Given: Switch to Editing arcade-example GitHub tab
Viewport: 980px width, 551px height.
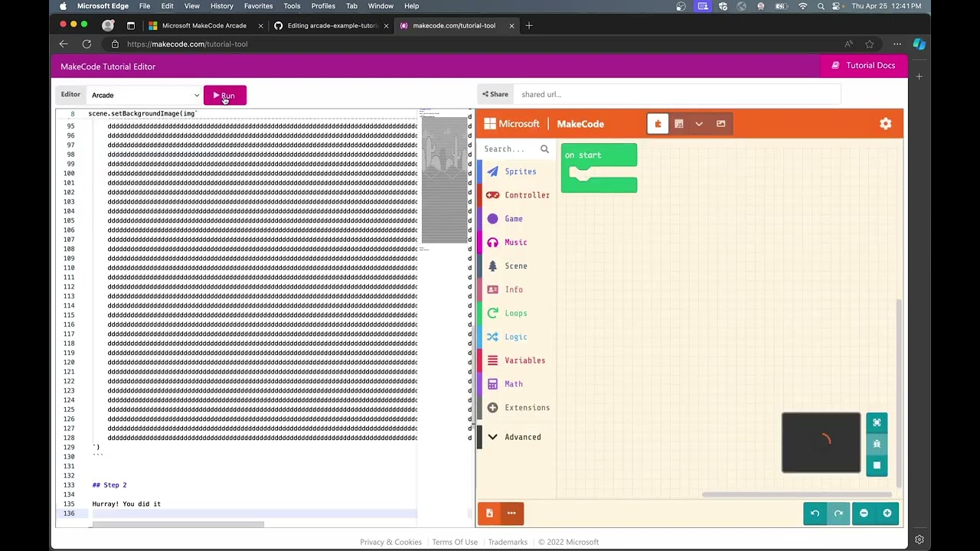Looking at the screenshot, I should pyautogui.click(x=331, y=25).
